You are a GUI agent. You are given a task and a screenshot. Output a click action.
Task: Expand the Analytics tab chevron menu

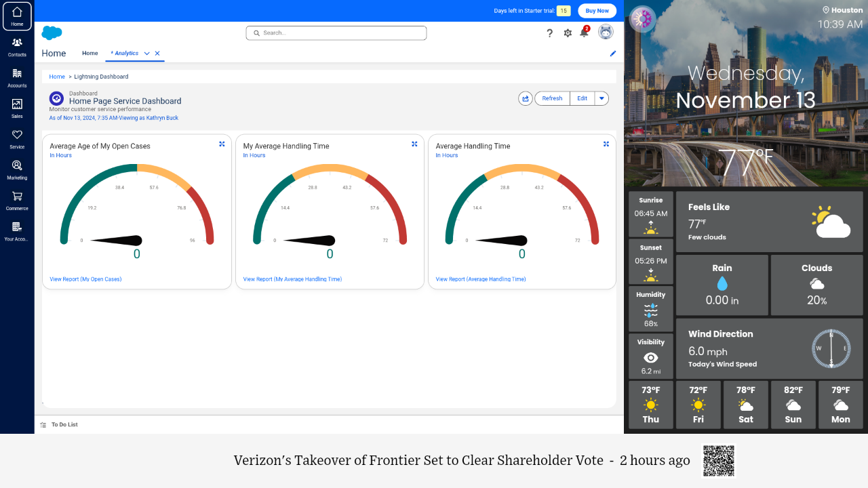coord(146,54)
